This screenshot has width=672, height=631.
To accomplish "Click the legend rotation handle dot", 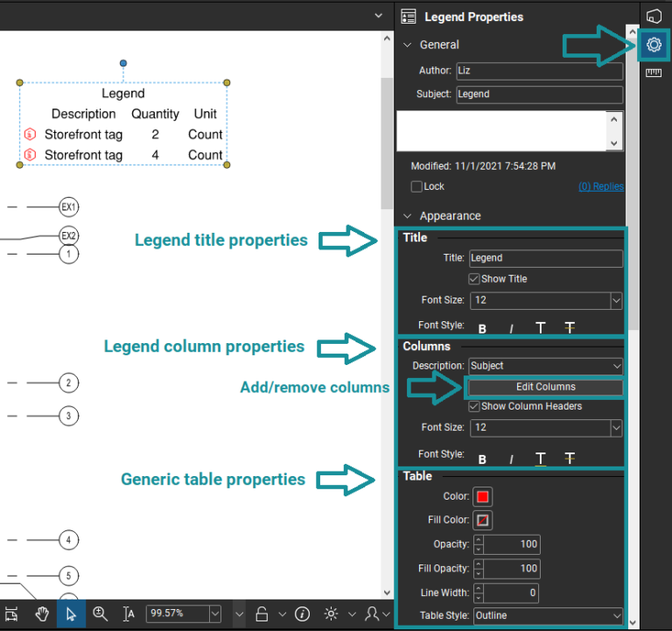I will [123, 63].
